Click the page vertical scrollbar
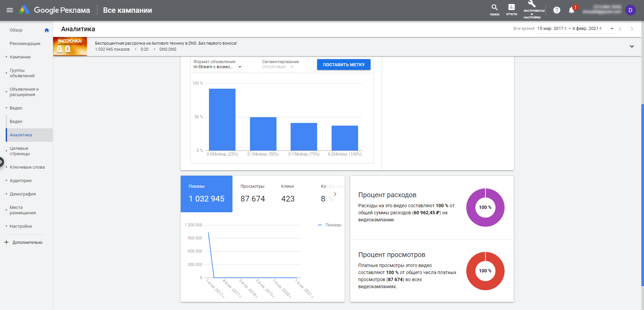 pos(642,195)
